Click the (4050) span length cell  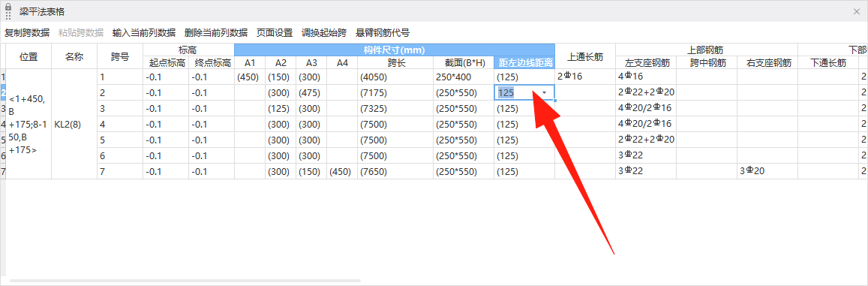[395, 77]
